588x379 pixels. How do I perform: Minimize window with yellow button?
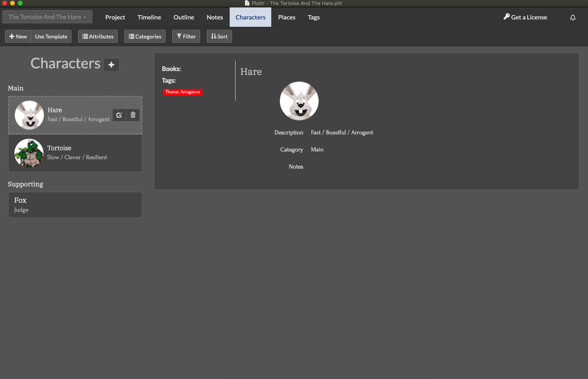12,3
